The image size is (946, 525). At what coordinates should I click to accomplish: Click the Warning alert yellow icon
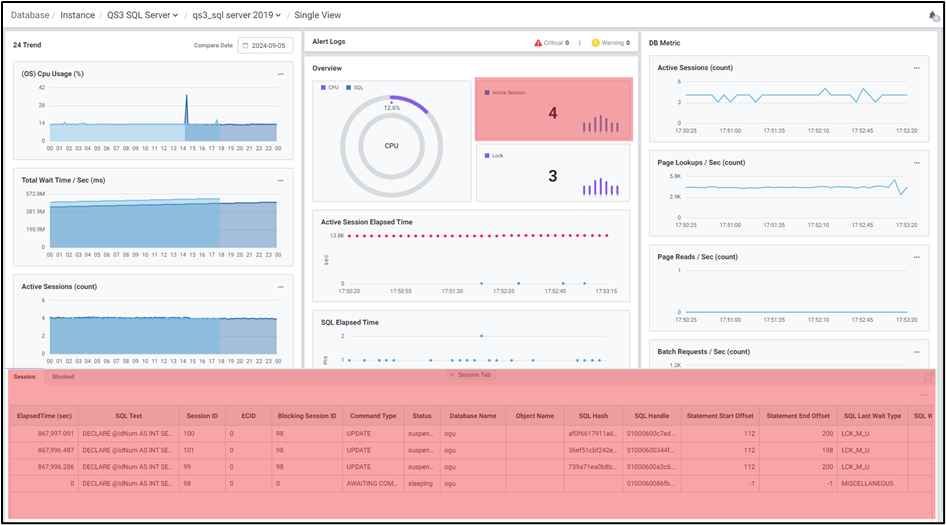[x=596, y=43]
